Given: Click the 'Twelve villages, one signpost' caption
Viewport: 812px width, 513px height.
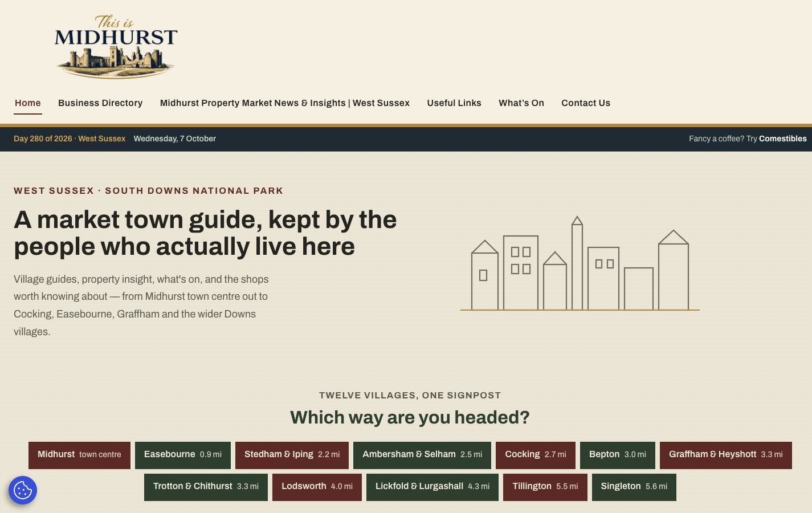Looking at the screenshot, I should point(410,396).
